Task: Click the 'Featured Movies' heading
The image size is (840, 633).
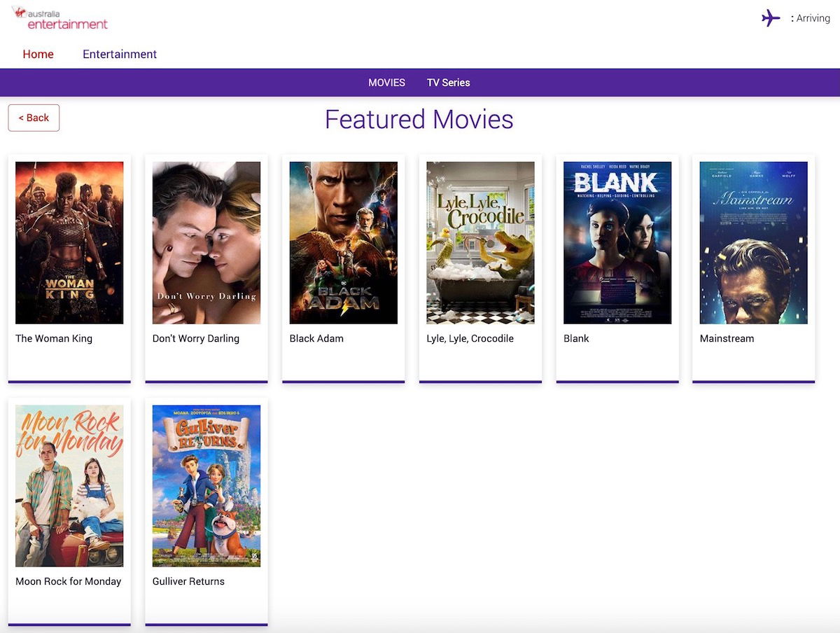Action: click(x=419, y=119)
